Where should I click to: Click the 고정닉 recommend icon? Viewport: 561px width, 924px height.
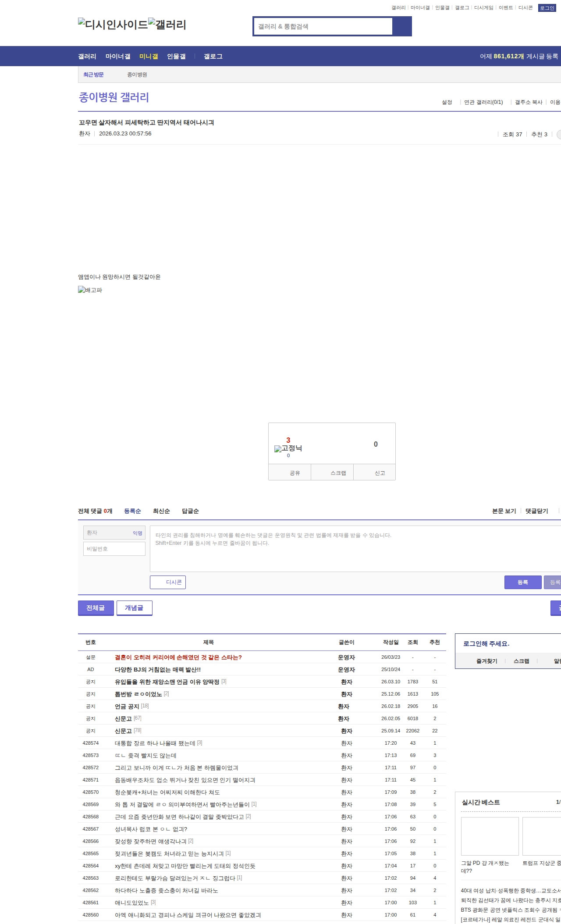(288, 448)
